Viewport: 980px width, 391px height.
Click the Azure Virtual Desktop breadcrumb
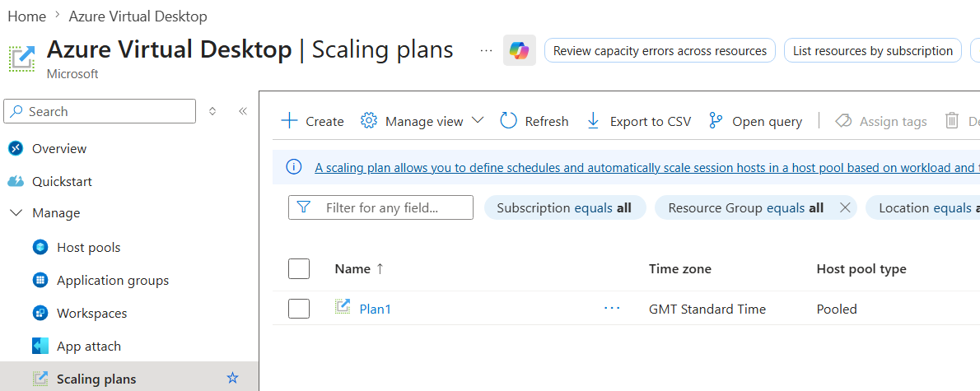click(138, 16)
